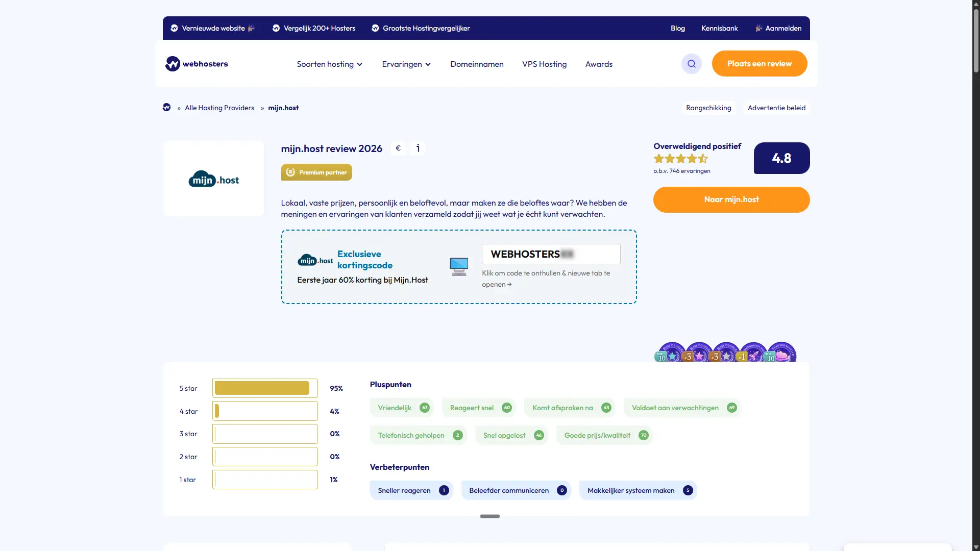Click the info icon next to review heading
Screen dimensions: 980x551
pyautogui.click(x=418, y=148)
